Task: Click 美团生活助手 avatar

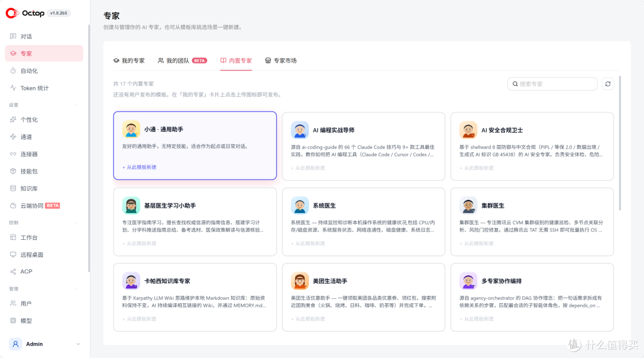Action: click(x=300, y=281)
